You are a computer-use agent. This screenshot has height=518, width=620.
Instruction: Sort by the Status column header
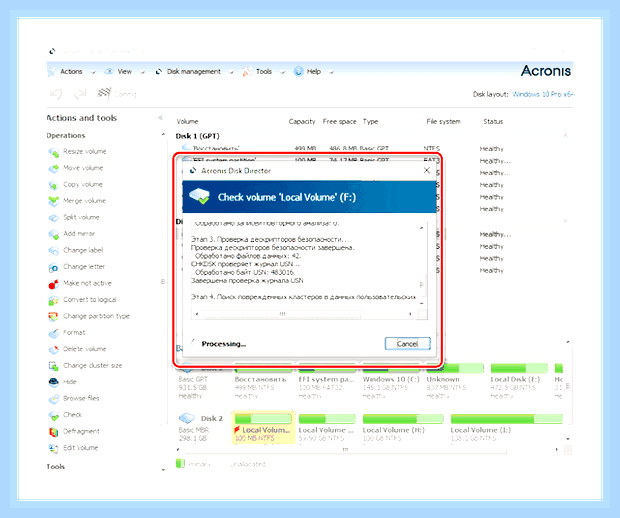coord(493,121)
